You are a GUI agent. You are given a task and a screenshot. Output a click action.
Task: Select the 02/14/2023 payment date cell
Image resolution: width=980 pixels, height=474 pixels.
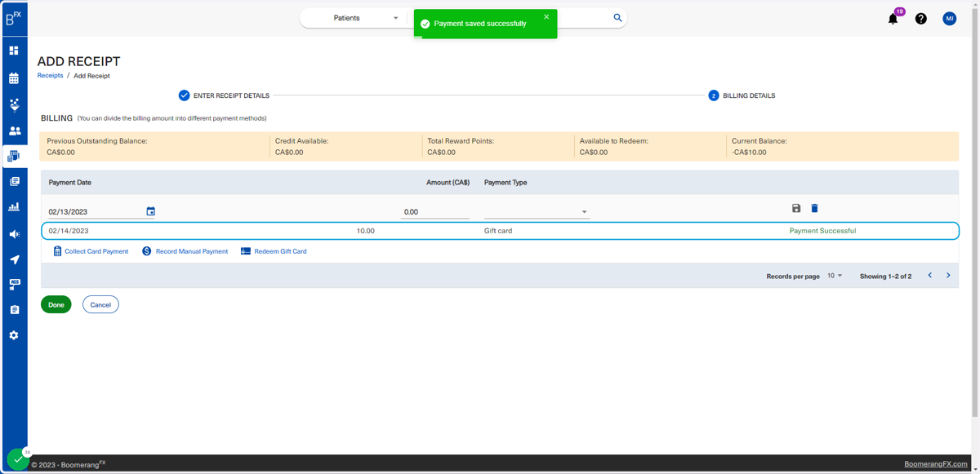[69, 231]
